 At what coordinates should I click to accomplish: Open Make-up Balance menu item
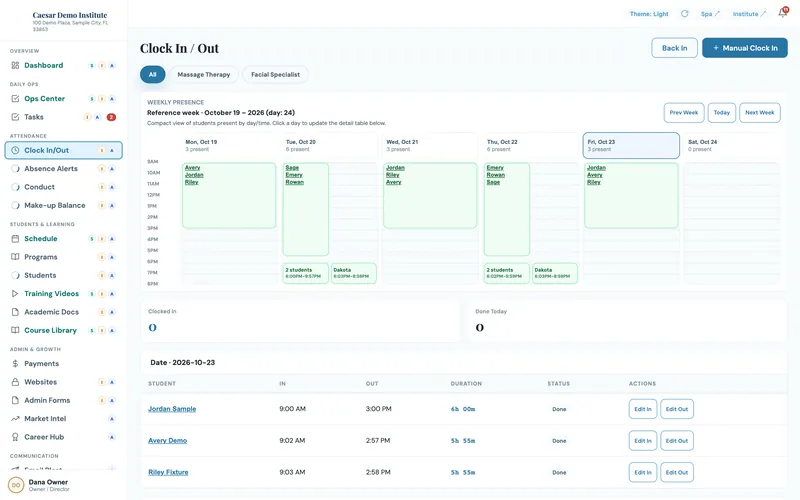tap(64, 205)
